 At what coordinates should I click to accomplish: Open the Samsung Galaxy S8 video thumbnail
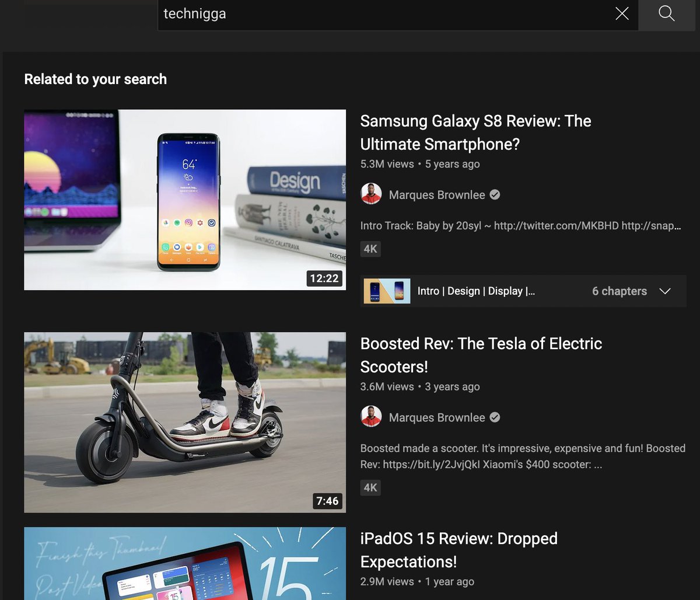(x=185, y=200)
